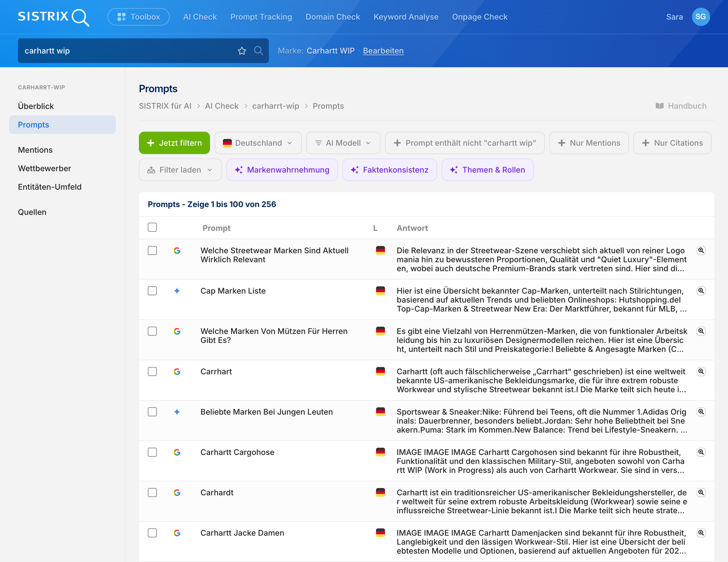The height and width of the screenshot is (562, 728).
Task: Click the Bearbeiten link
Action: (x=383, y=51)
